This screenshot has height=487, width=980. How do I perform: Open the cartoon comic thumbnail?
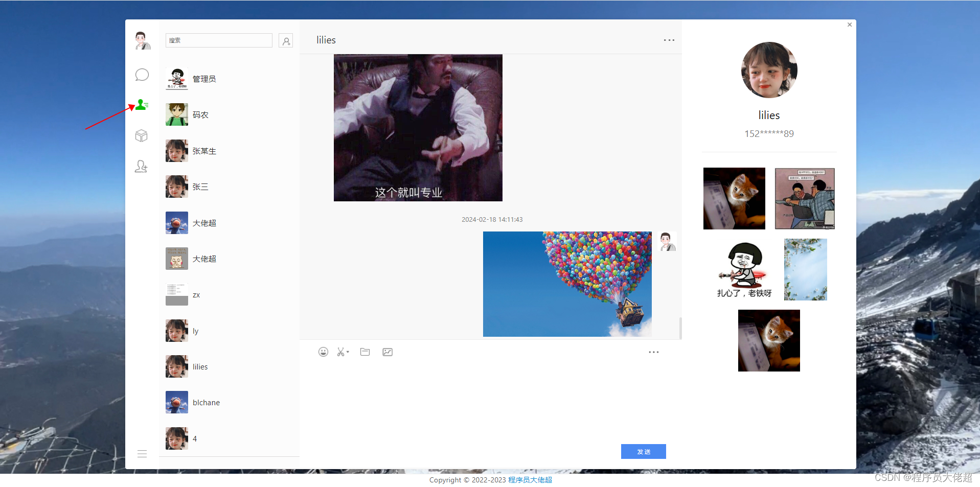click(805, 198)
